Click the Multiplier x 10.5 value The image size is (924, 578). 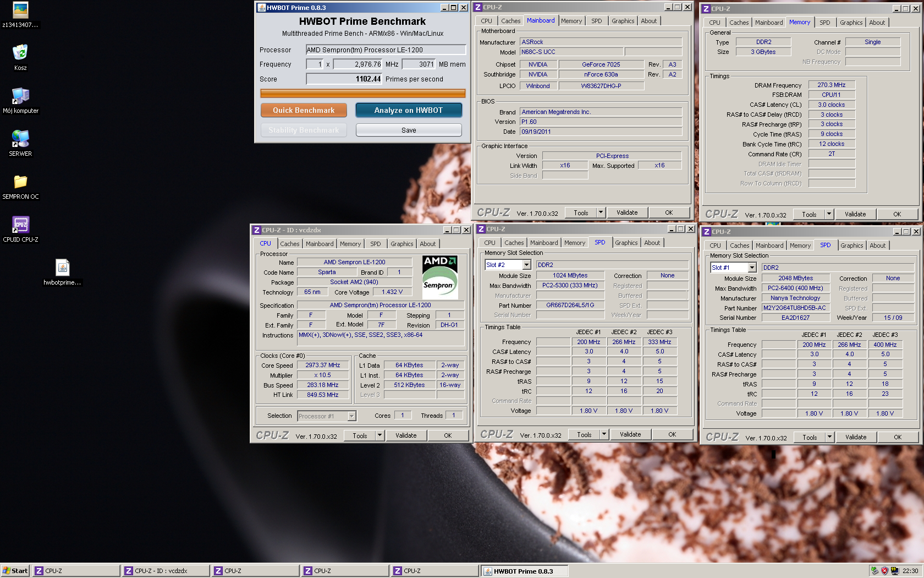tap(323, 375)
